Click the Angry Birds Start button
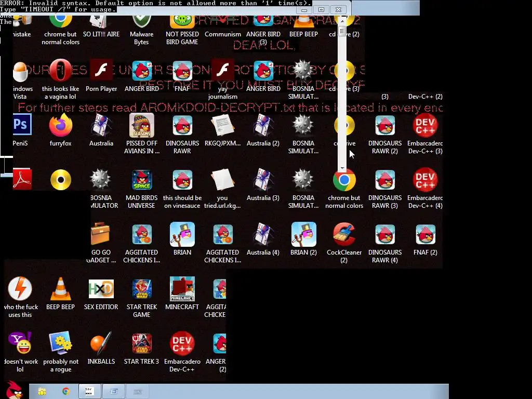532x399 pixels. tap(14, 390)
